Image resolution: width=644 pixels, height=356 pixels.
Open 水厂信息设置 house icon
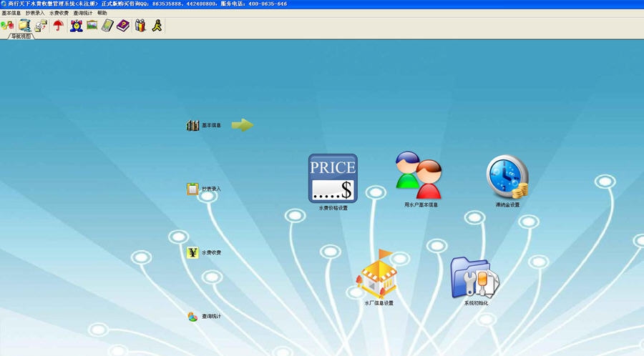(x=377, y=274)
